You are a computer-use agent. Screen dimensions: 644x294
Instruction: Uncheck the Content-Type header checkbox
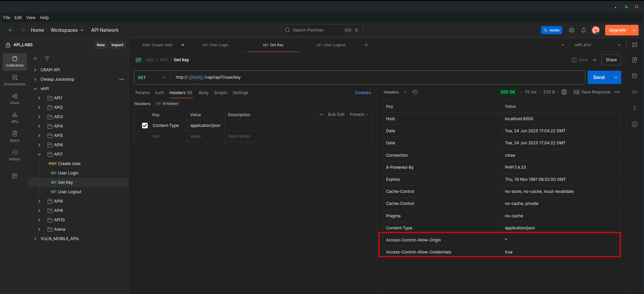point(145,126)
